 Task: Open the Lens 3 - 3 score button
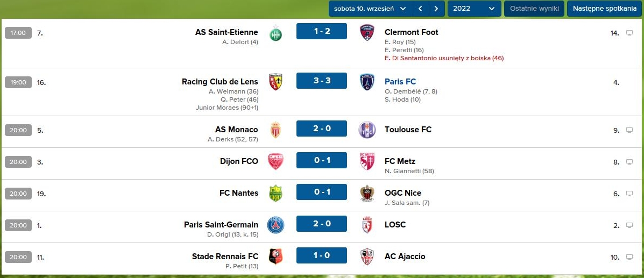pyautogui.click(x=322, y=81)
